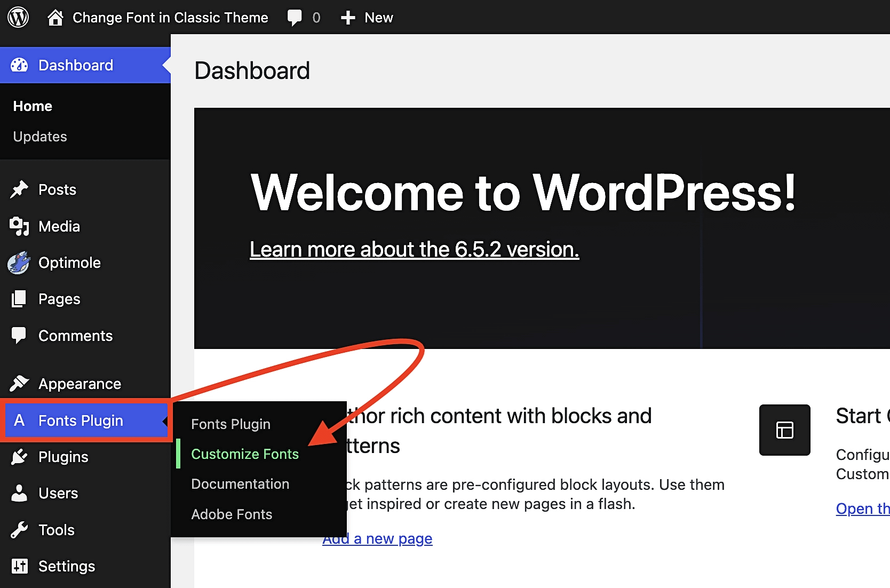Open the Home submenu item

coord(33,106)
